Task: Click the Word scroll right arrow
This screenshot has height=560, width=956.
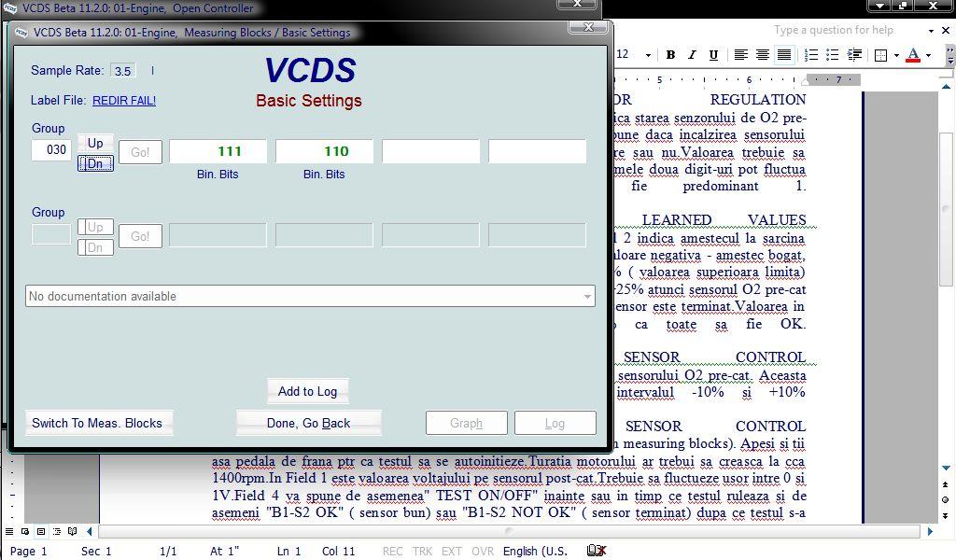Action: coord(931,531)
